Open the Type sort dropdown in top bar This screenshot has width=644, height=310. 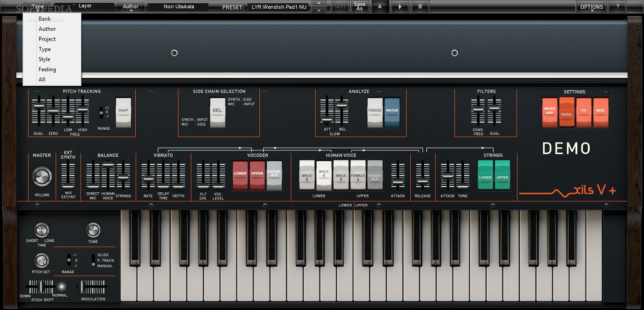coord(38,6)
